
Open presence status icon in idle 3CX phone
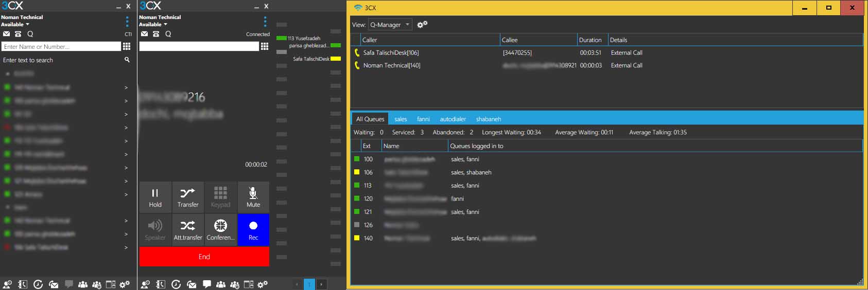[7, 284]
